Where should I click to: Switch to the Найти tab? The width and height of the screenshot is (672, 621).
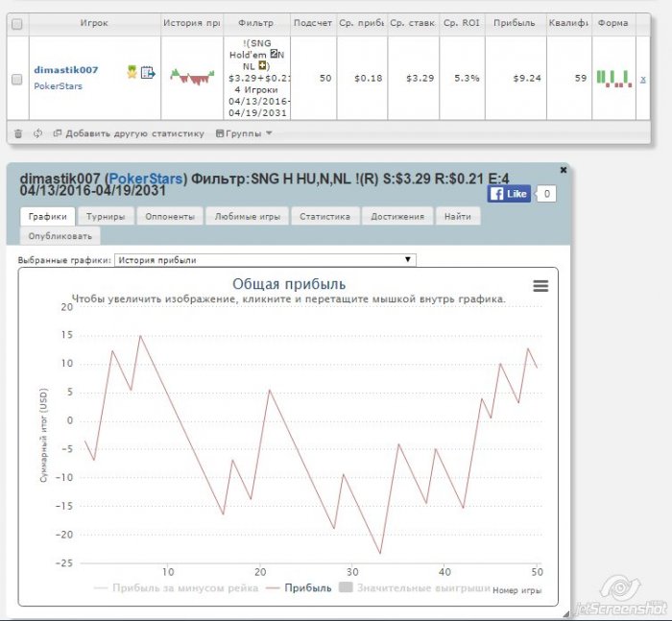click(x=458, y=216)
